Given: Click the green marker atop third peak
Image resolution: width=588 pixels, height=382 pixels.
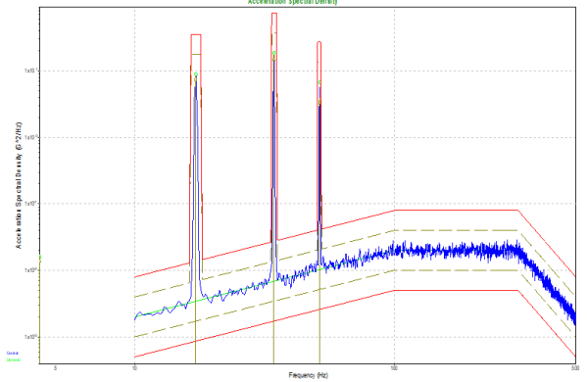Looking at the screenshot, I should point(319,82).
